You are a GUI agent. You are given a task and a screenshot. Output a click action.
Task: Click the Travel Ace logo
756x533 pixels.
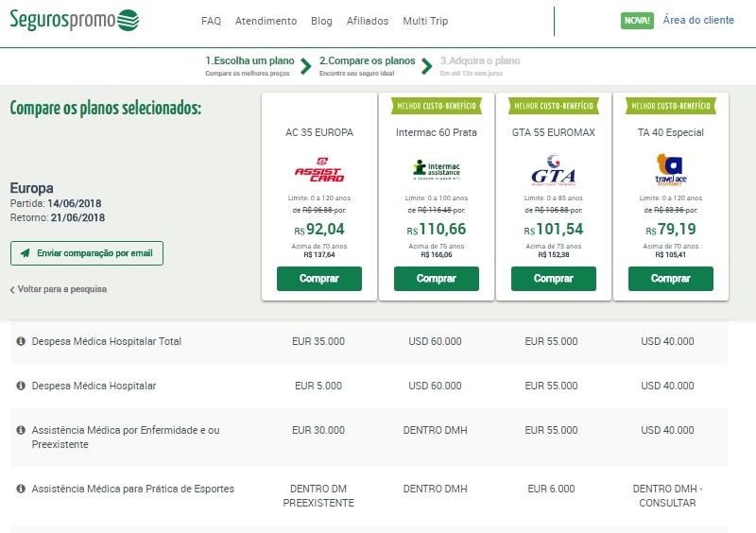click(671, 170)
